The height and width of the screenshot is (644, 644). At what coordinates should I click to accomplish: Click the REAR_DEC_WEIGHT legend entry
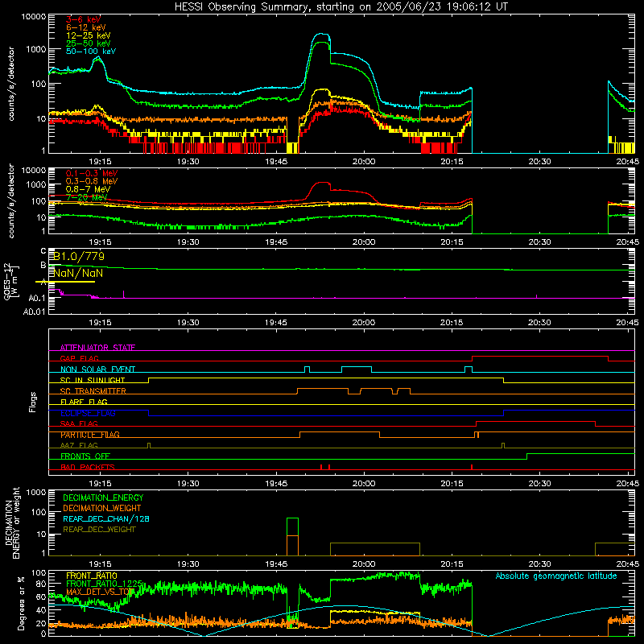99,530
